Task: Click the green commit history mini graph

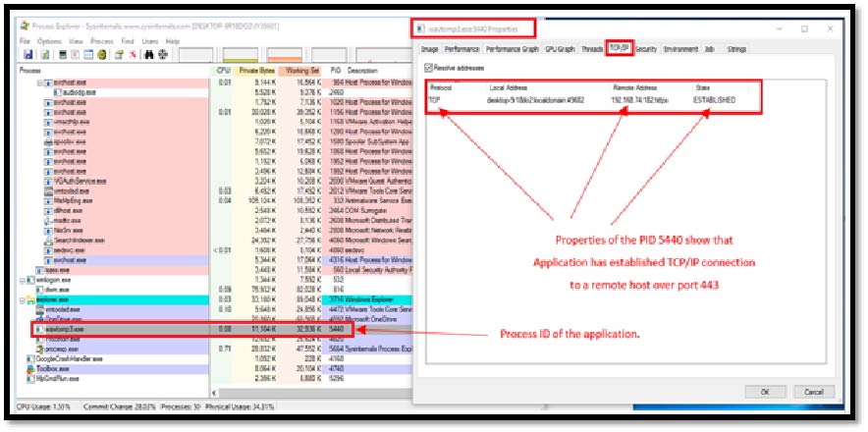Action: [241, 55]
